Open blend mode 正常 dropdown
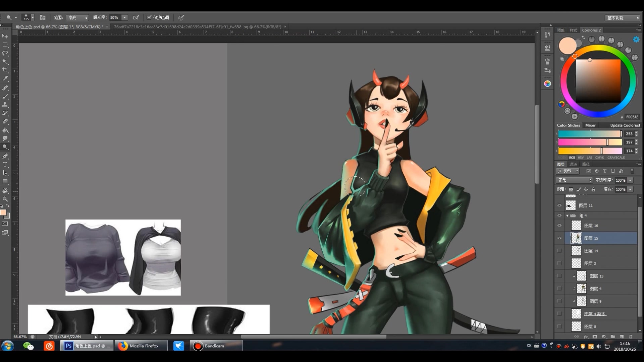This screenshot has height=362, width=644. pos(574,180)
